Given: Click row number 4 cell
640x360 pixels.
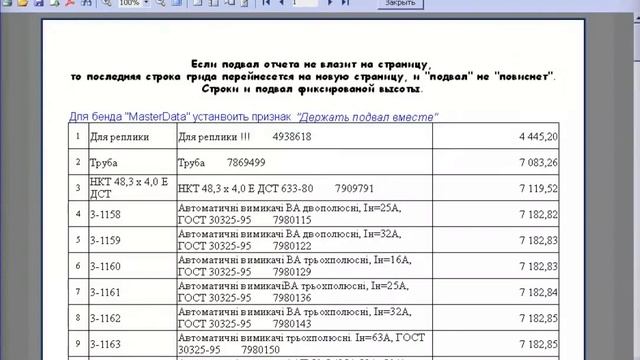Looking at the screenshot, I should click(78, 214).
